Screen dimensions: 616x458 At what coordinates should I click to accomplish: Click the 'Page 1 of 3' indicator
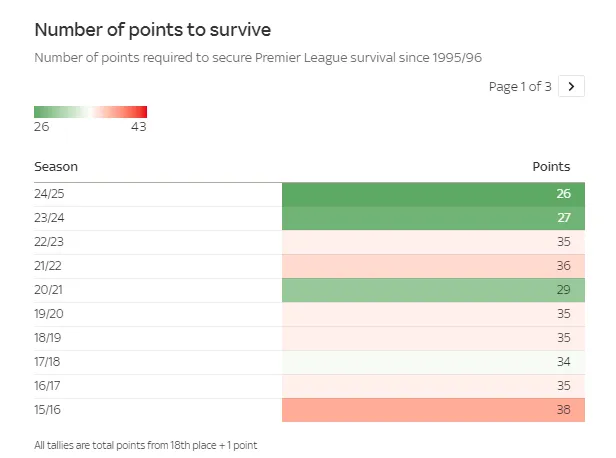(520, 87)
